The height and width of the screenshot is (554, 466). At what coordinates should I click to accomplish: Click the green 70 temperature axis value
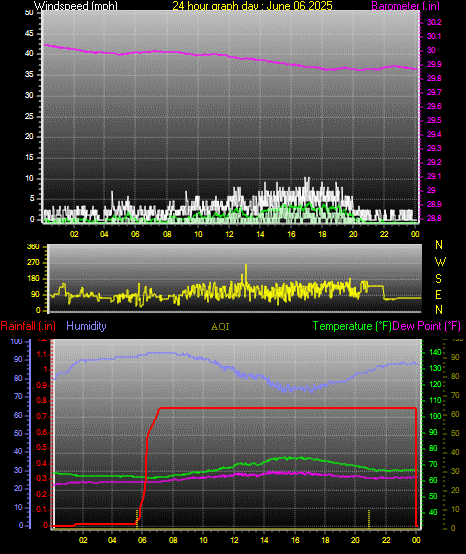[433, 464]
